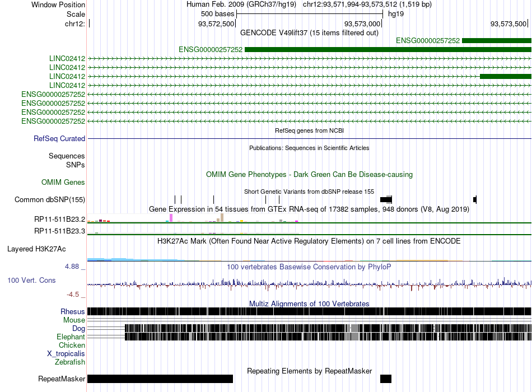Click the small black RepeatMasker block
Screen dimensions: 532x392
(386, 379)
